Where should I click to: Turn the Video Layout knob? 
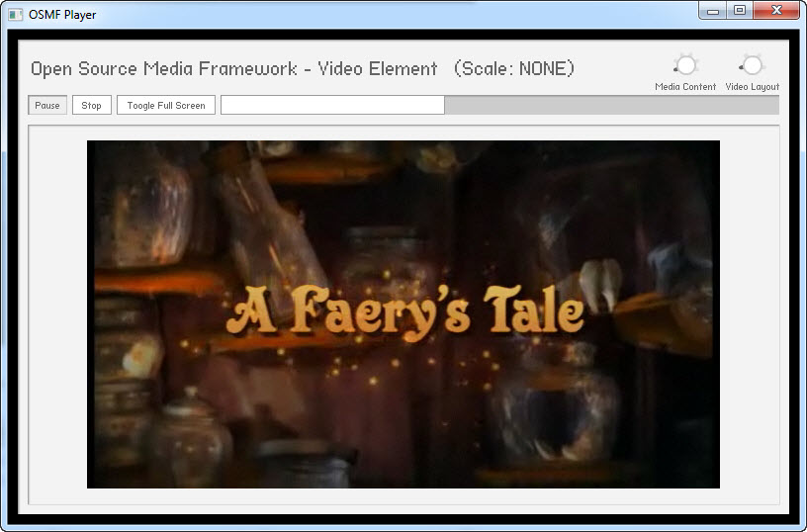point(752,66)
